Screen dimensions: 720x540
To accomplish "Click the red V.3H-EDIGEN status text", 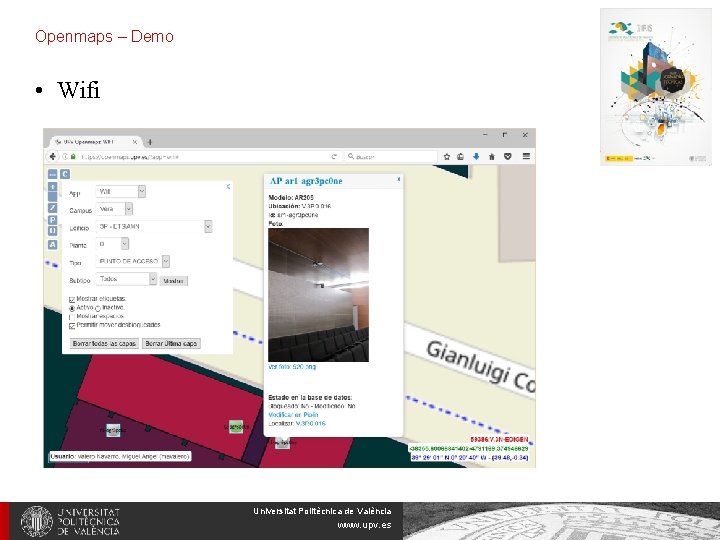I will pos(499,440).
